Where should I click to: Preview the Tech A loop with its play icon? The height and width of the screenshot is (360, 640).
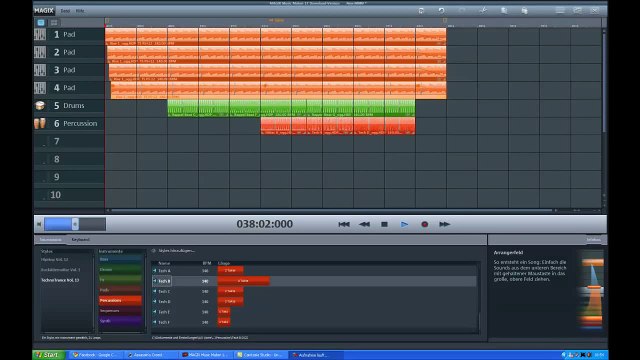click(x=155, y=270)
